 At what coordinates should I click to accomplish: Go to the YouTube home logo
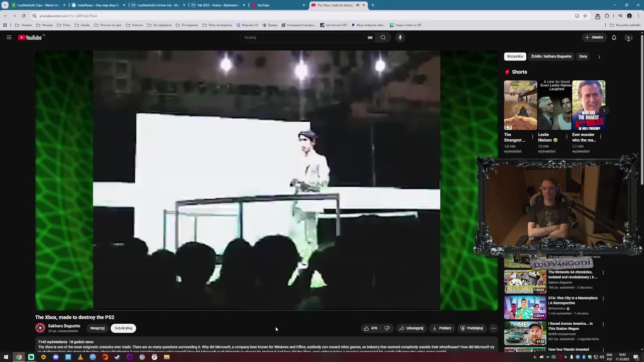click(x=31, y=37)
